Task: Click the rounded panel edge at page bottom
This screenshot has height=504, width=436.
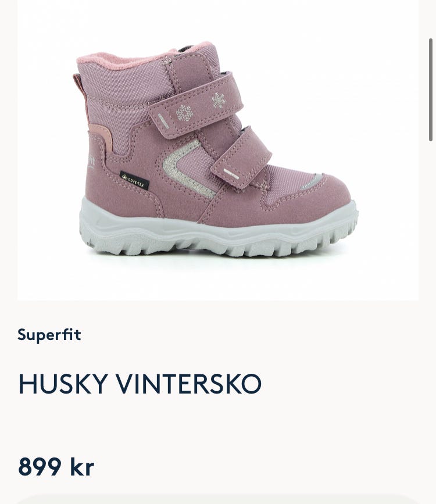Action: pos(217,499)
